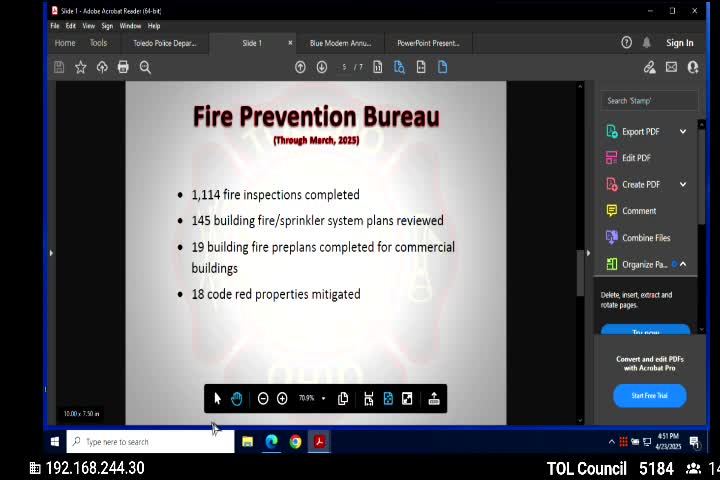Toggle fit one full page icon
720x480 pixels.
pos(388,399)
